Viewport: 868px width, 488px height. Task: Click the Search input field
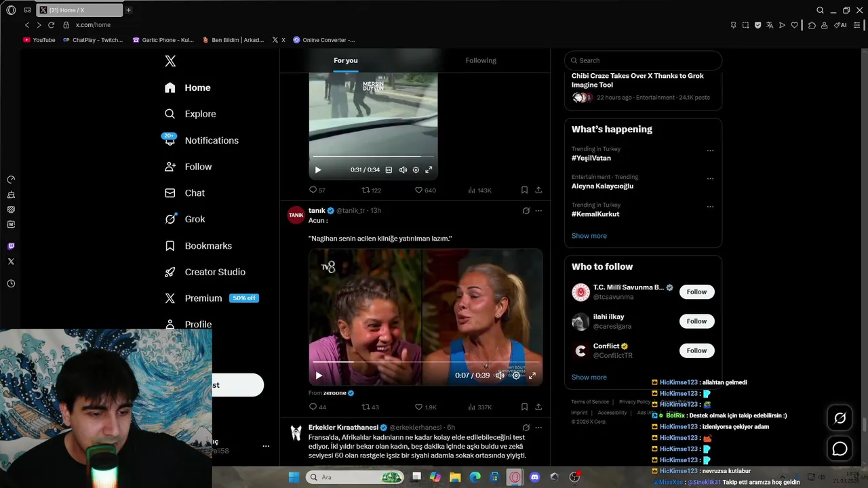[643, 60]
